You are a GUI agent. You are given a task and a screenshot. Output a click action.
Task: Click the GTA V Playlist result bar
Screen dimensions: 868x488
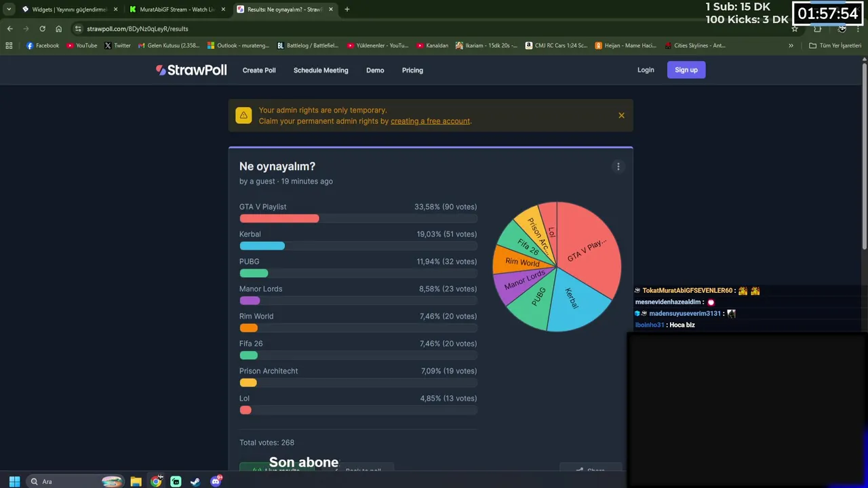[x=279, y=218]
